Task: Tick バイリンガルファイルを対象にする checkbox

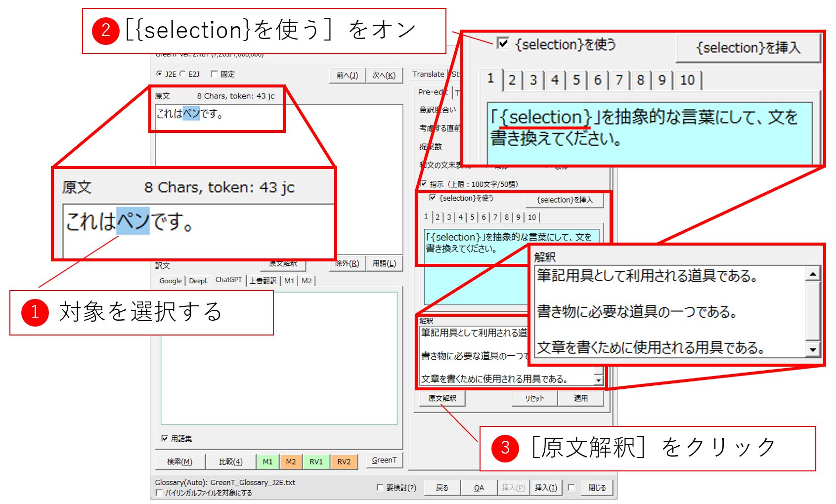Action: (159, 493)
